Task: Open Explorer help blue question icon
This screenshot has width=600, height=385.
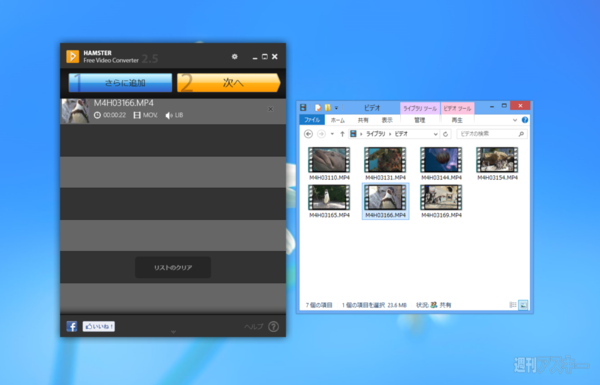Action: pos(525,120)
